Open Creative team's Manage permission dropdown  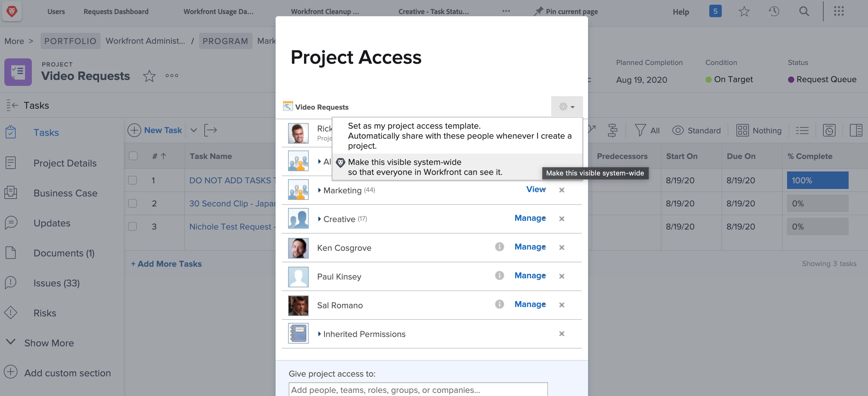tap(530, 218)
